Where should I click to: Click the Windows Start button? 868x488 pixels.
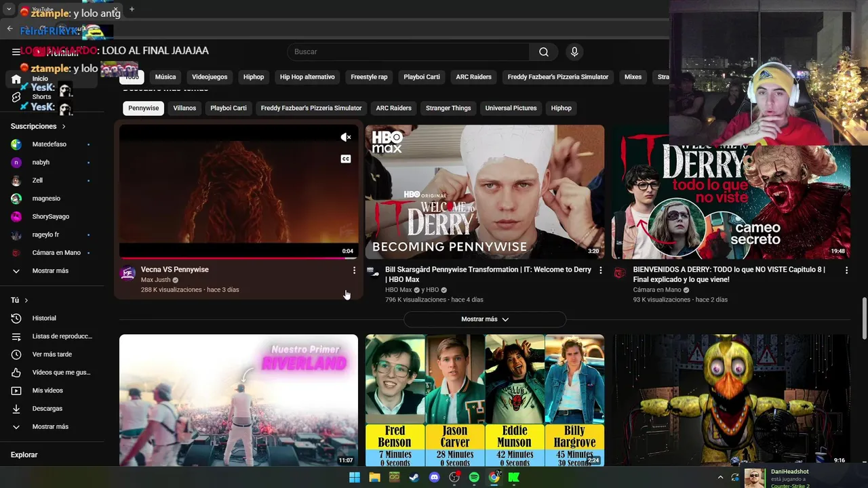pyautogui.click(x=355, y=477)
